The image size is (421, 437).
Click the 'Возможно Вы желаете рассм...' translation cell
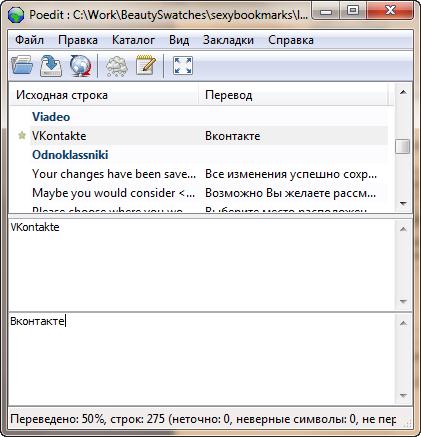pyautogui.click(x=290, y=193)
